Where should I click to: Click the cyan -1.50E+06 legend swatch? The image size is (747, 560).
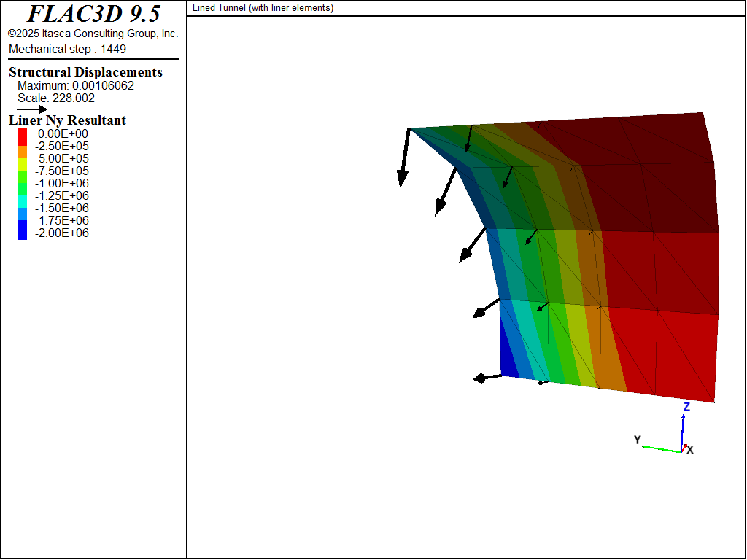pyautogui.click(x=23, y=201)
